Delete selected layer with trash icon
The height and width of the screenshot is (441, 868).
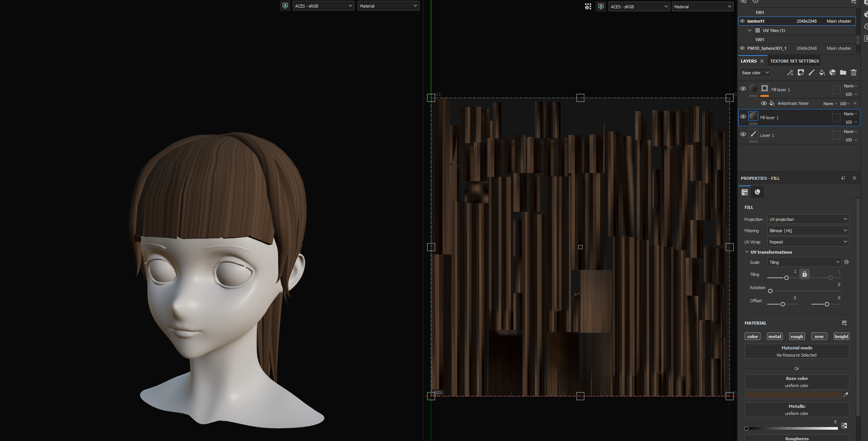pos(854,72)
